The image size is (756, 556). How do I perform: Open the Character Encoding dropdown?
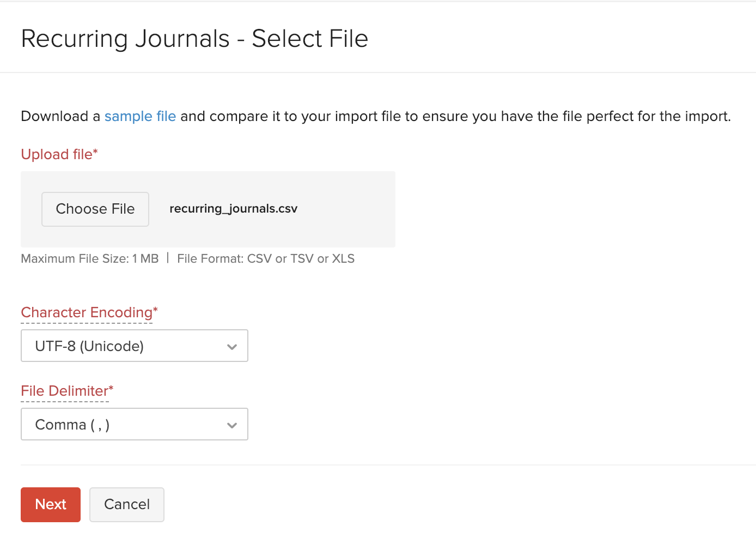(134, 345)
